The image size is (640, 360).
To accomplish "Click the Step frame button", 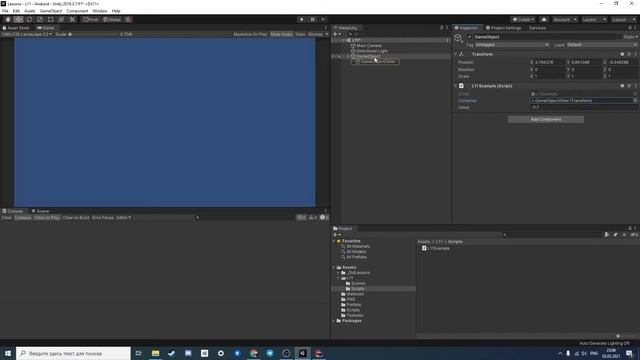I will click(323, 20).
